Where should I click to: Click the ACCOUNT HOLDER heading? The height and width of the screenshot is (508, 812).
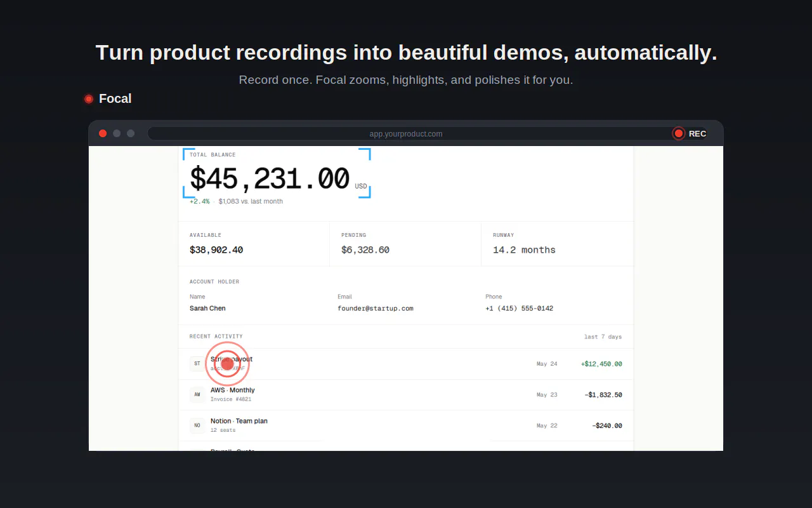click(x=214, y=282)
